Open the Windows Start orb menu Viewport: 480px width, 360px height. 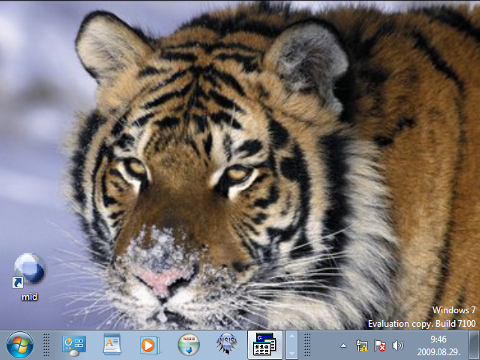pos(20,345)
